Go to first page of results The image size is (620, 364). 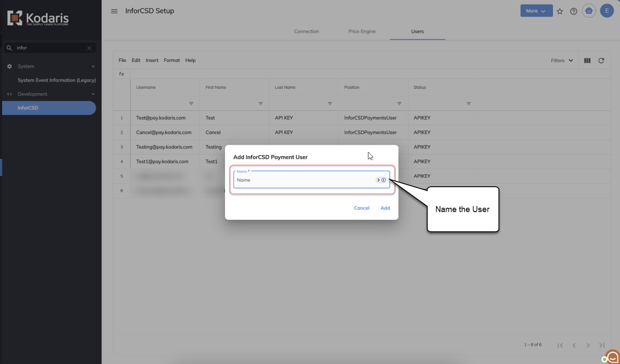[560, 345]
